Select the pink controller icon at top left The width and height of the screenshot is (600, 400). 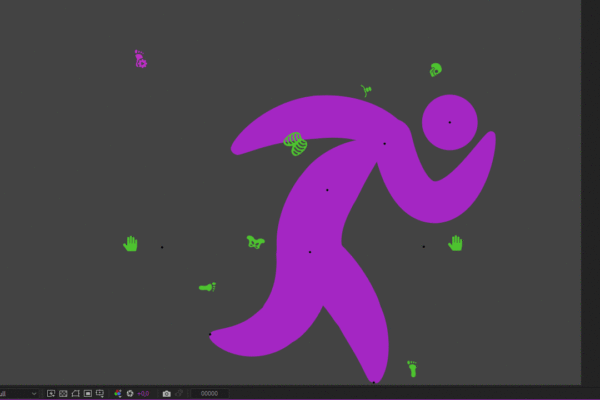tap(140, 59)
